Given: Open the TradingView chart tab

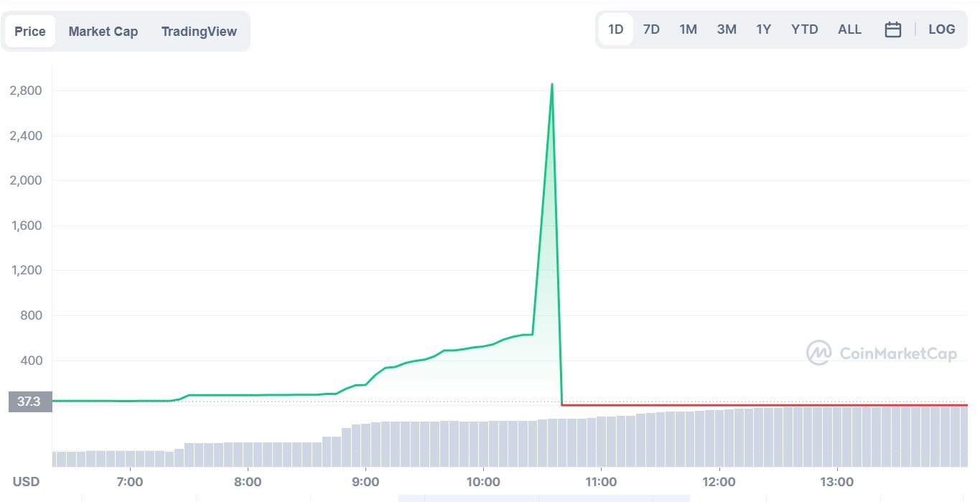Looking at the screenshot, I should coord(199,32).
